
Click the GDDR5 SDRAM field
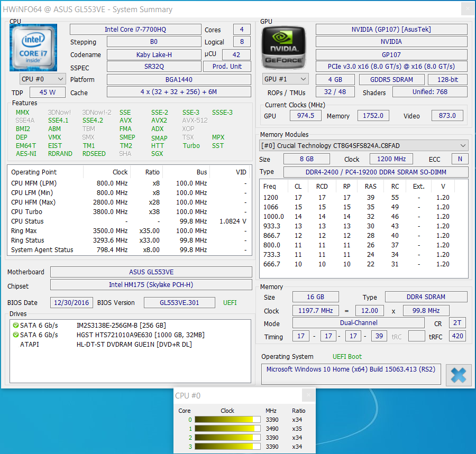click(x=391, y=79)
